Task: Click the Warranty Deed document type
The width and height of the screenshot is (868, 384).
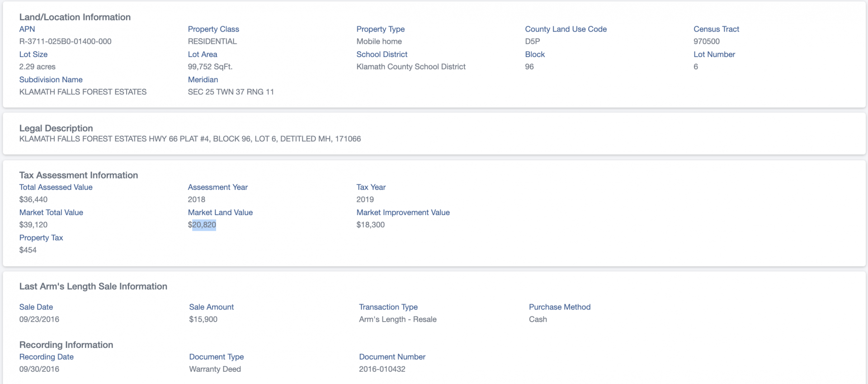Action: pos(215,369)
